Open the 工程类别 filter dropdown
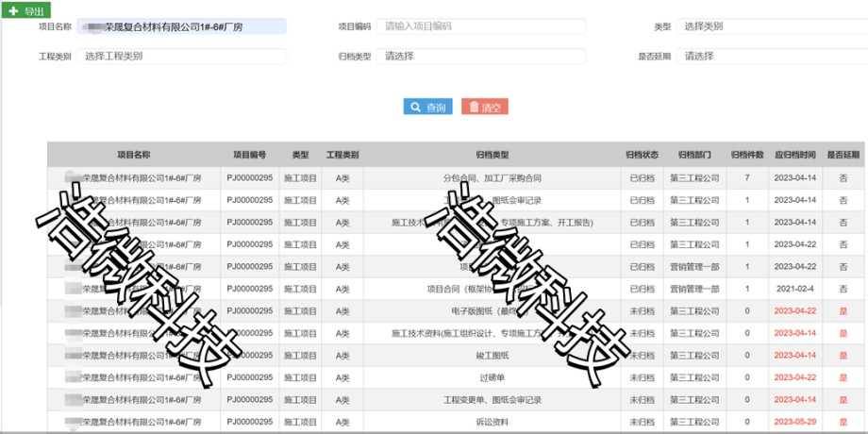Image resolution: width=868 pixels, height=434 pixels. (x=181, y=56)
